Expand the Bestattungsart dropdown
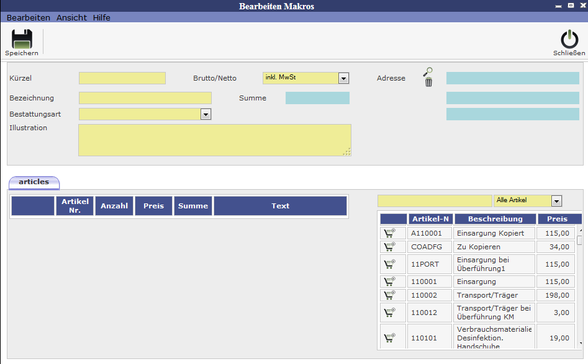The width and height of the screenshot is (588, 364). pyautogui.click(x=206, y=114)
